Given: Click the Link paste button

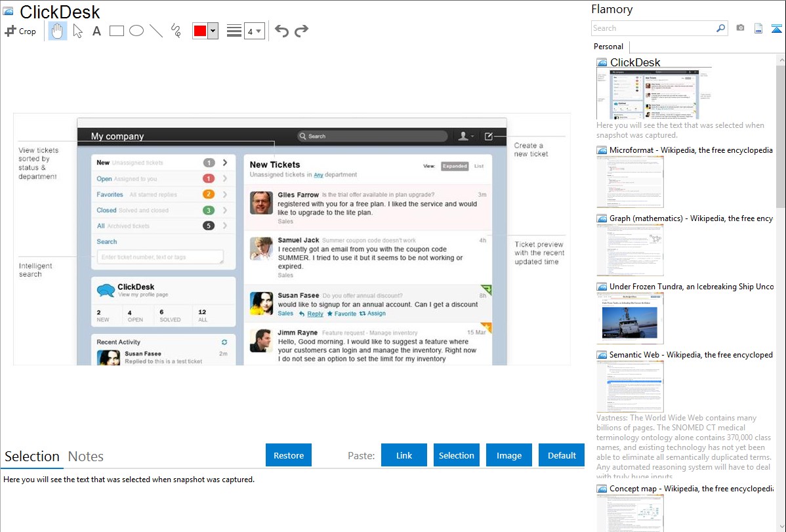Looking at the screenshot, I should 404,455.
